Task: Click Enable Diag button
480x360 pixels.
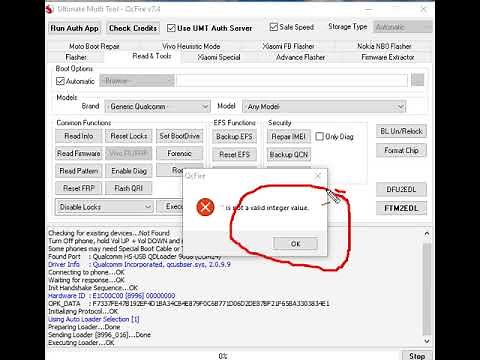Action: coord(129,171)
